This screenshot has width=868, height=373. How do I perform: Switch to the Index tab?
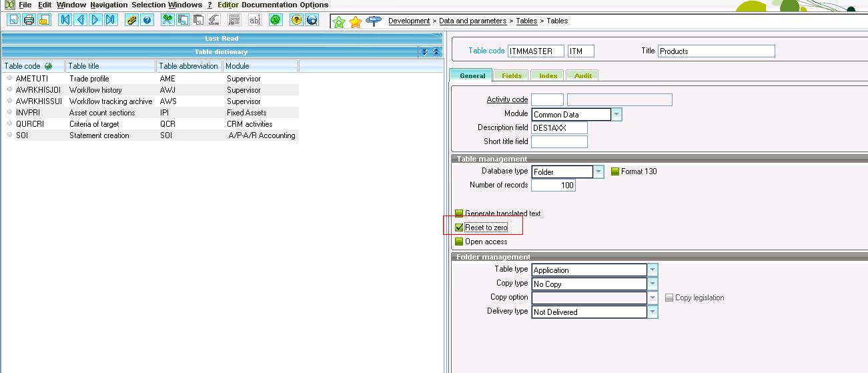click(548, 75)
